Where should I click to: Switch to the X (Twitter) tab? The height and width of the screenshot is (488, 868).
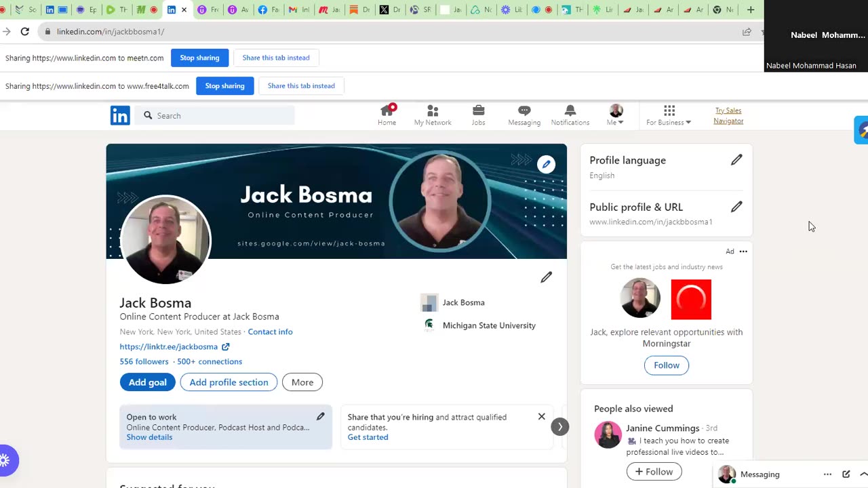point(390,9)
